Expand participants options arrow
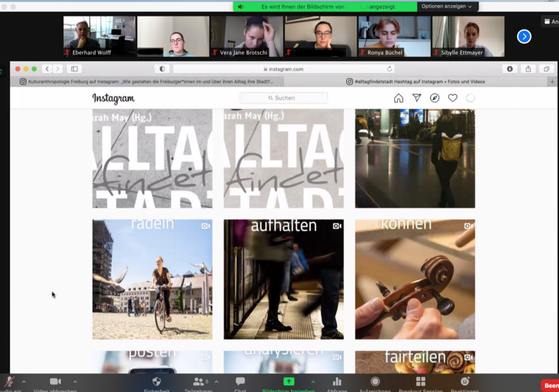The image size is (559, 392). click(x=217, y=382)
